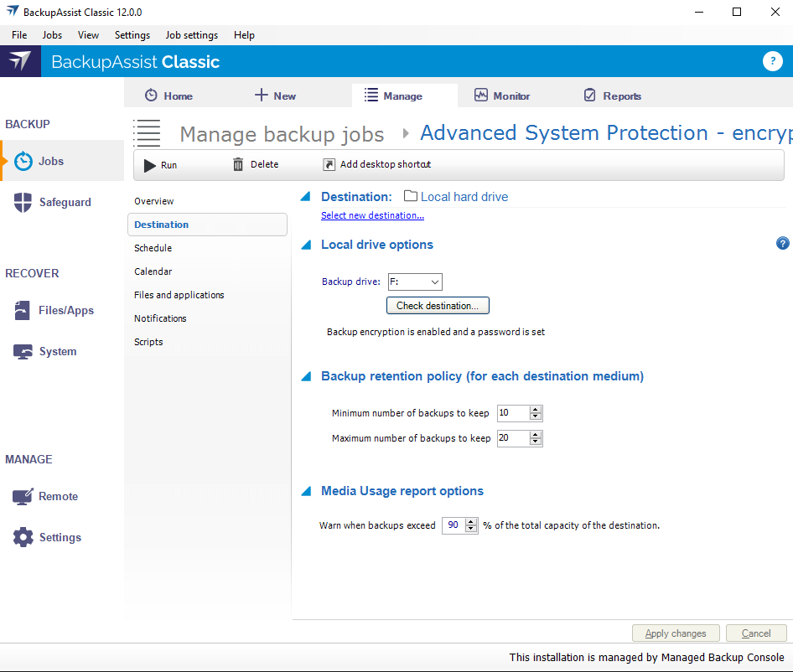Click the encryption enabled status text
The height and width of the screenshot is (672, 793).
coord(436,332)
